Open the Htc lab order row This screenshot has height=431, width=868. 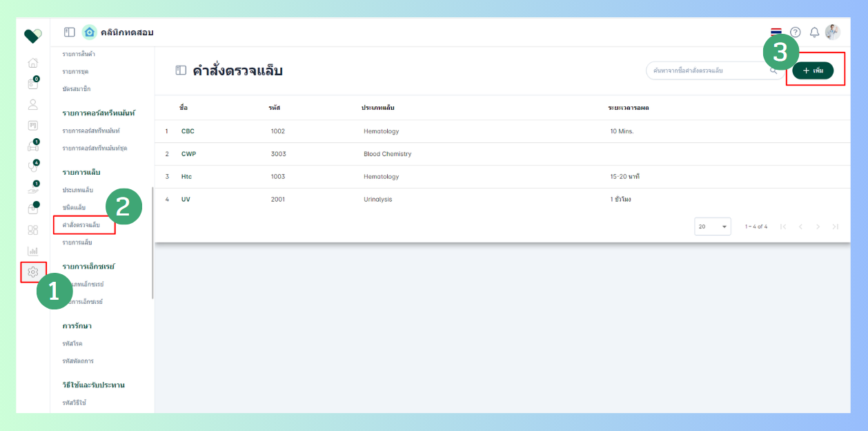pyautogui.click(x=502, y=177)
